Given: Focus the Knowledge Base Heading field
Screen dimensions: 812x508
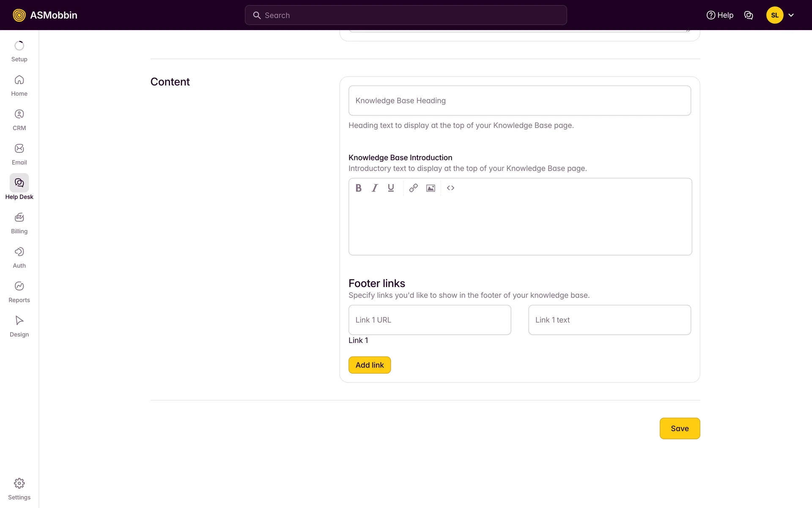Looking at the screenshot, I should coord(519,101).
